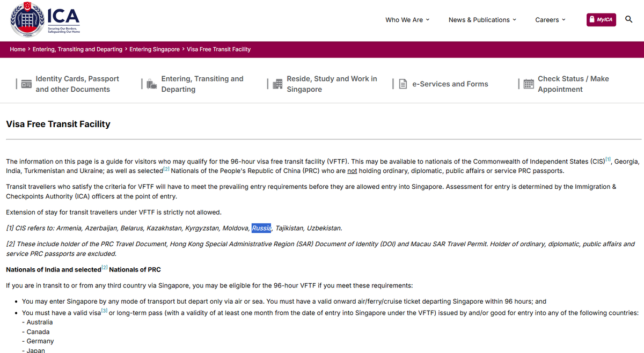Viewport: 644px width, 353px height.
Task: Click Australia in the country list
Action: pyautogui.click(x=40, y=322)
